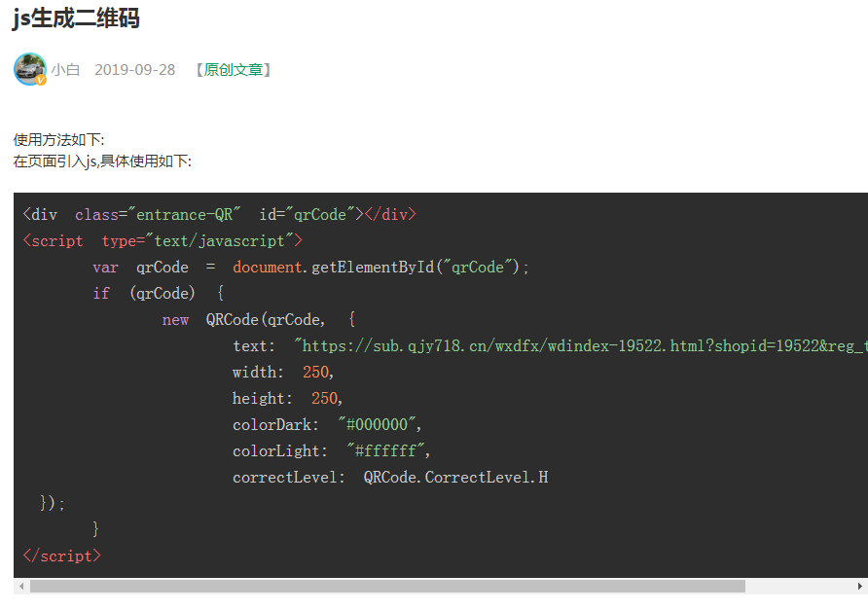The height and width of the screenshot is (610, 868).
Task: Click the left arrow of the horizontal scrollbar
Action: (x=21, y=586)
